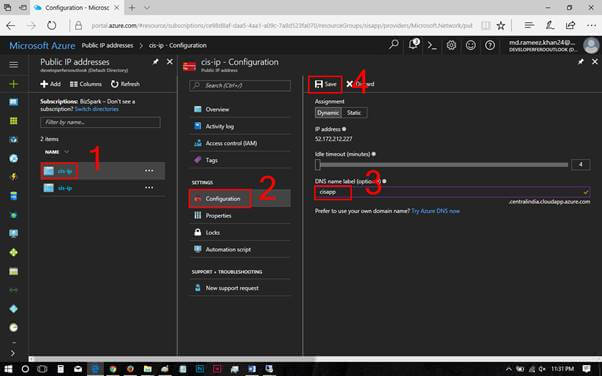The height and width of the screenshot is (376, 602).
Task: Open Virtual machines monitor sidebar icon
Action: (13, 234)
